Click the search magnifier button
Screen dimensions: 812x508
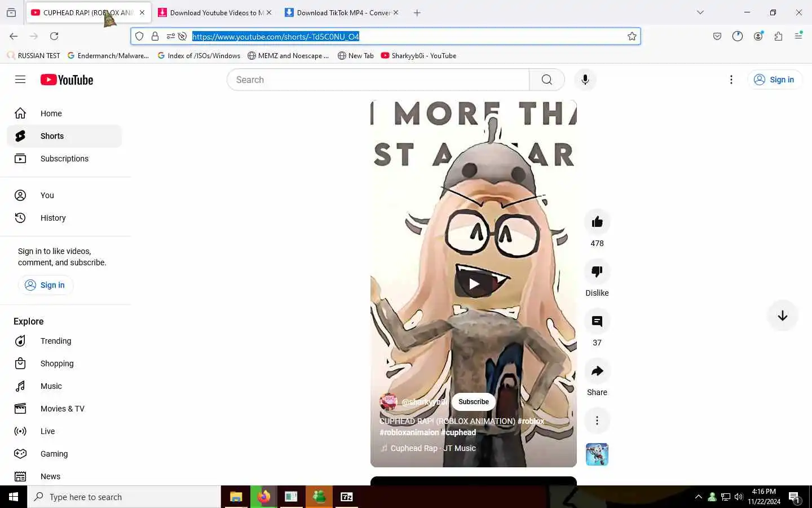click(546, 80)
